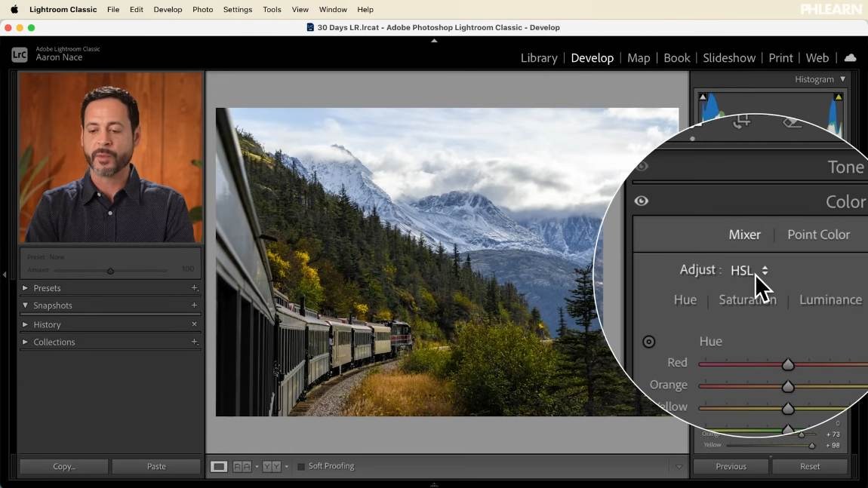Expand the History panel
The image size is (868, 488).
(25, 324)
